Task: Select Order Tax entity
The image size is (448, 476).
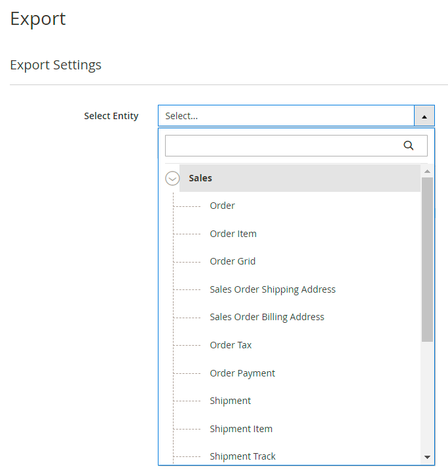Action: (x=231, y=345)
